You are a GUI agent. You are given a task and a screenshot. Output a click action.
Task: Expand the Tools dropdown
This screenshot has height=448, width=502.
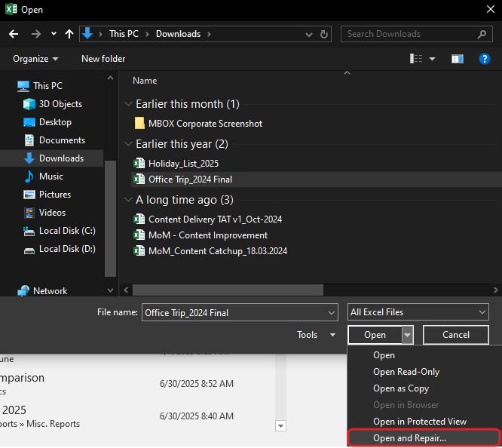316,335
